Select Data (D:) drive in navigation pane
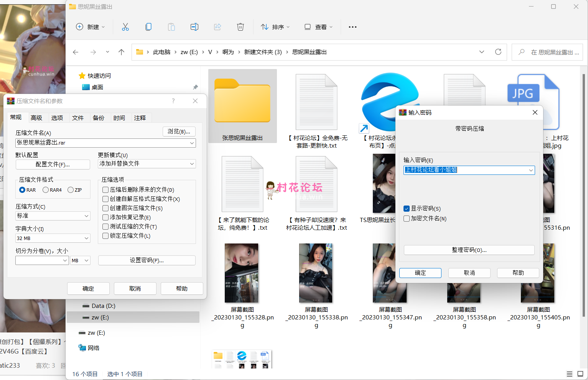This screenshot has width=588, height=380. (x=99, y=306)
